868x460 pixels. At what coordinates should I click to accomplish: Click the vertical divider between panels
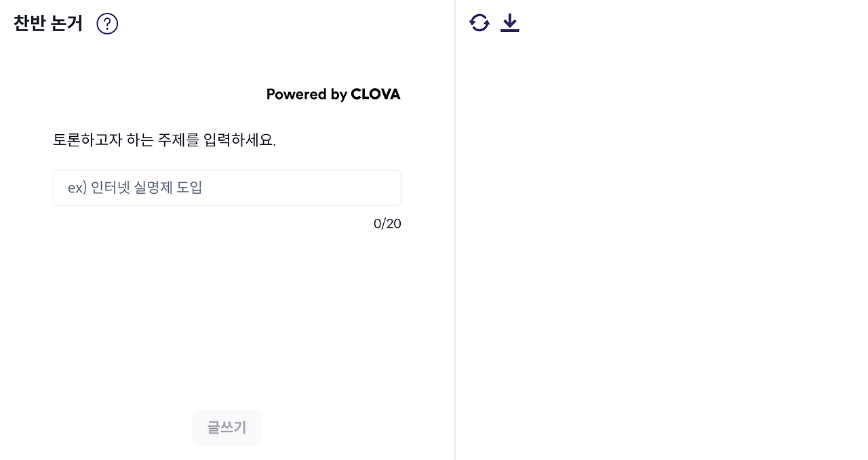pos(455,230)
